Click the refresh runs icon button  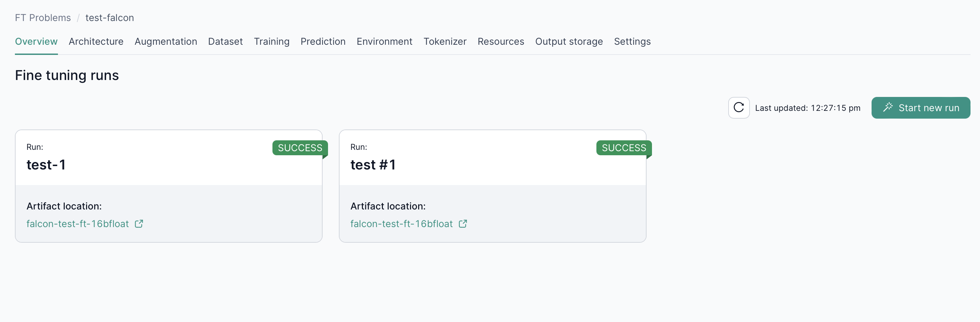pyautogui.click(x=738, y=108)
